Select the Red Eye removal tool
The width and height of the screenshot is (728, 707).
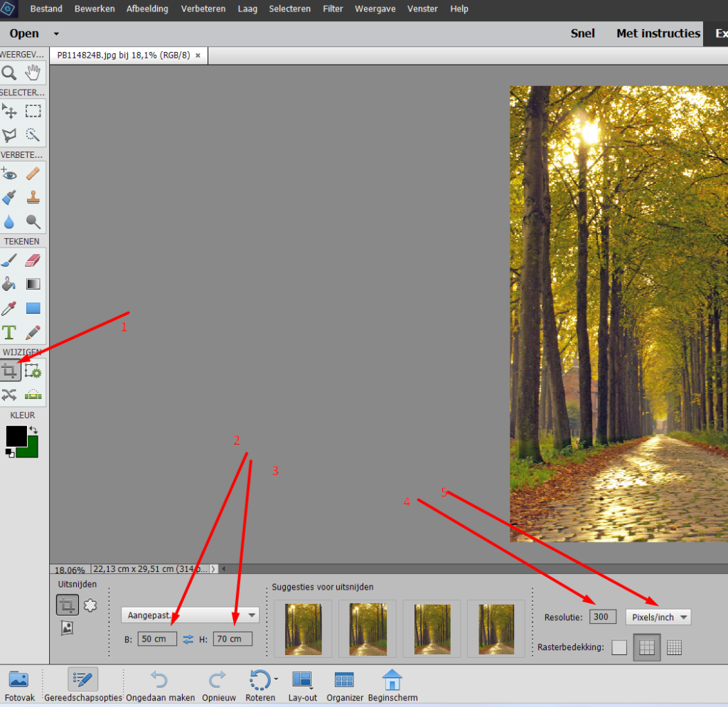click(x=9, y=174)
